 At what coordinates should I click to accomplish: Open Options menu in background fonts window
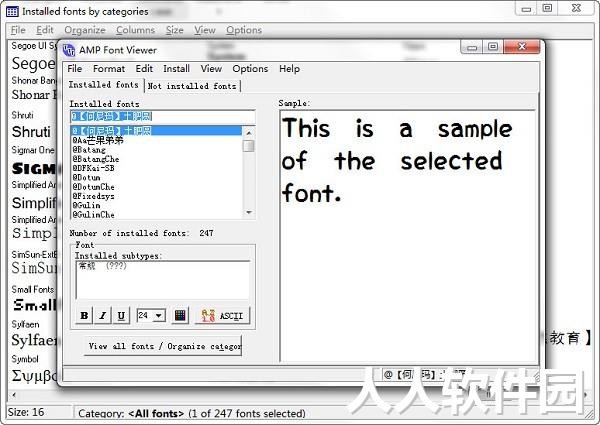[244, 30]
